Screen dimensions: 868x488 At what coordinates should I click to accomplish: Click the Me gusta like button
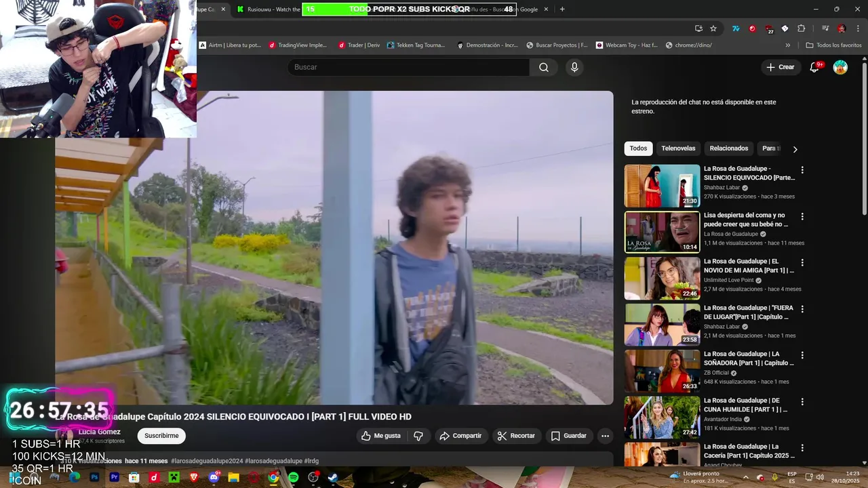tap(381, 436)
